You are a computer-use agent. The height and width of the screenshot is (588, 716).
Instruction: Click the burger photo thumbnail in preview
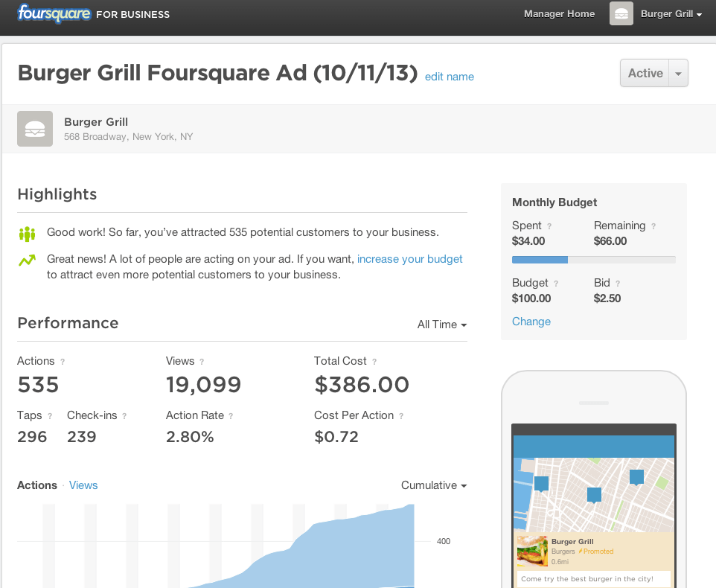coord(532,551)
